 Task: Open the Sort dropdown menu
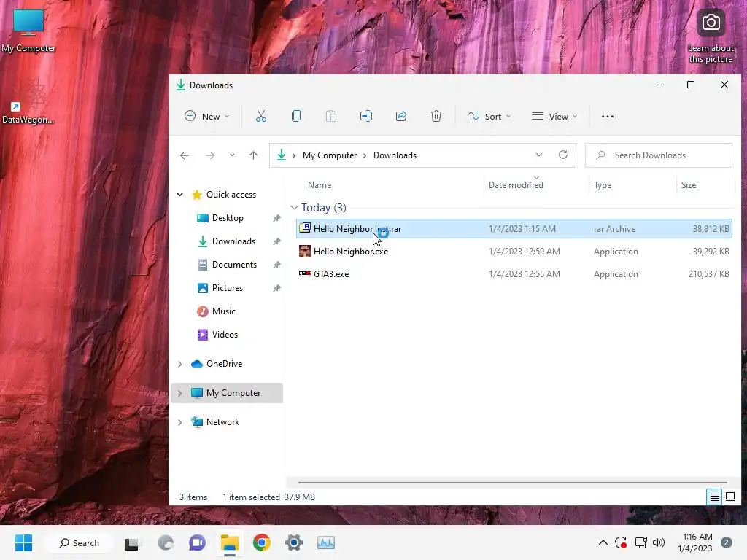pos(489,117)
